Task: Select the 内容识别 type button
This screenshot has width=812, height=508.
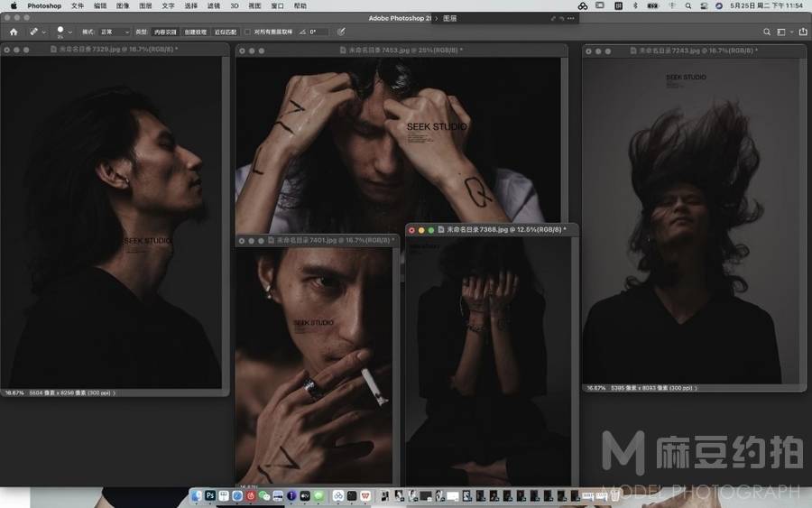Action: coord(165,32)
